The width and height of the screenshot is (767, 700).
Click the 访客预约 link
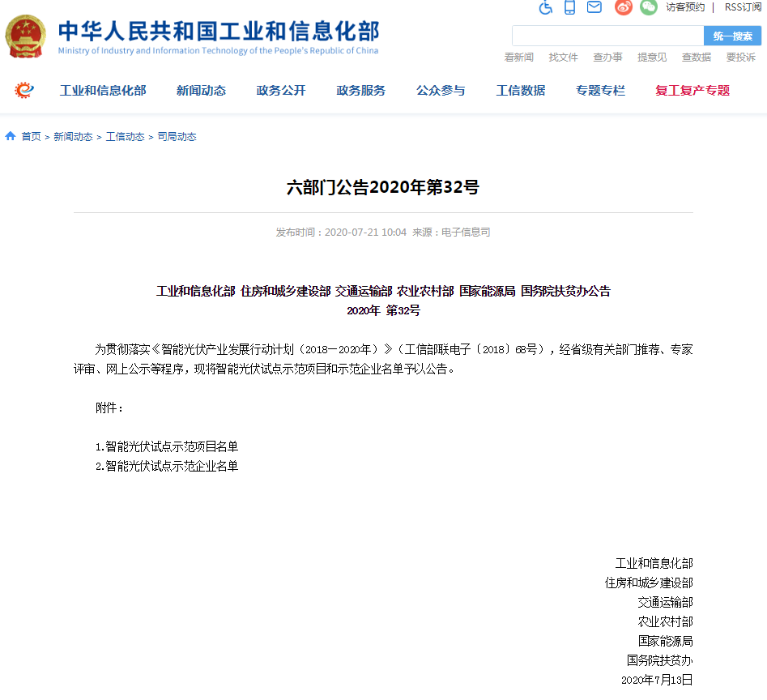click(x=685, y=7)
